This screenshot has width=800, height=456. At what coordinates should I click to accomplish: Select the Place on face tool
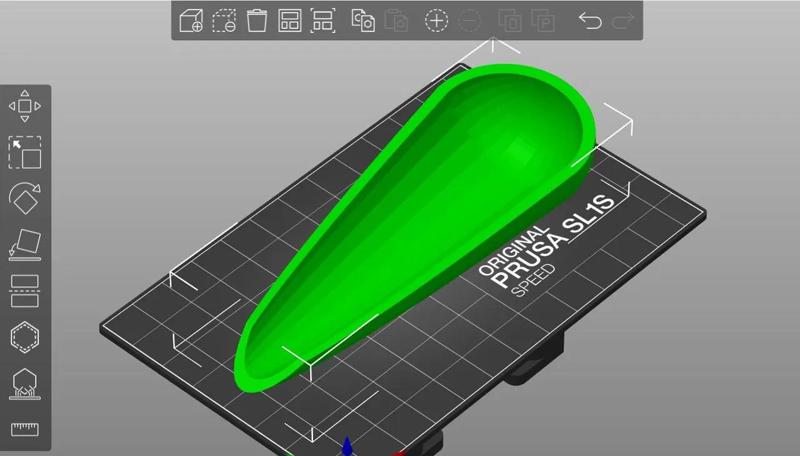[x=24, y=244]
